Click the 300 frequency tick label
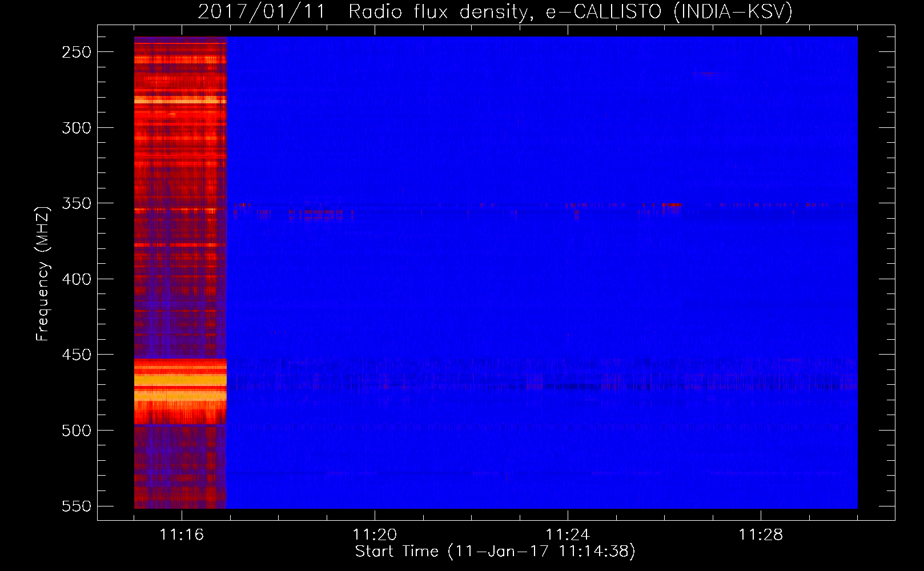924x571 pixels. point(77,128)
